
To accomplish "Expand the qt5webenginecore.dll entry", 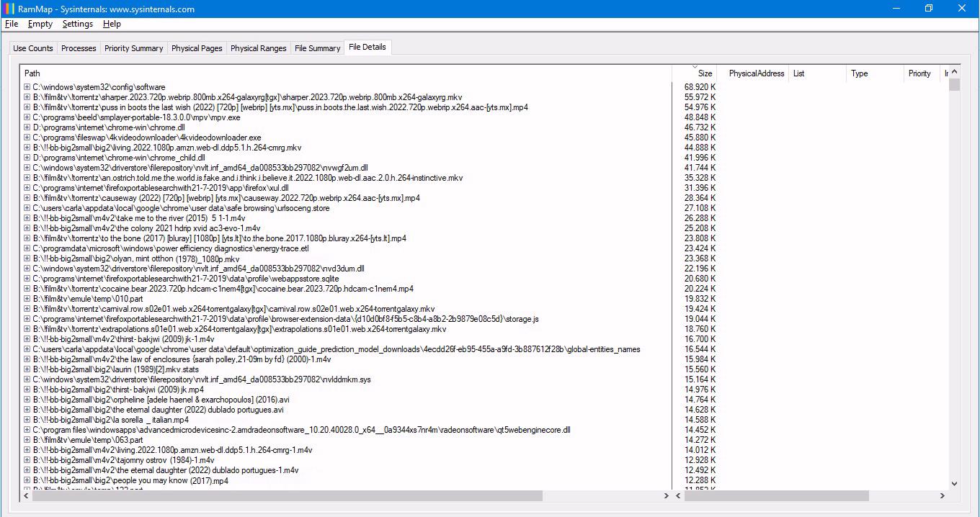I will click(27, 430).
